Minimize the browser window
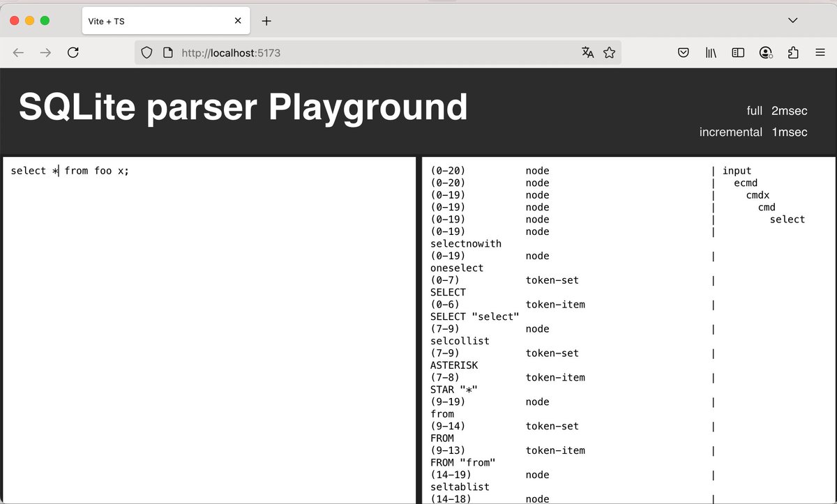The height and width of the screenshot is (504, 837). (x=29, y=20)
